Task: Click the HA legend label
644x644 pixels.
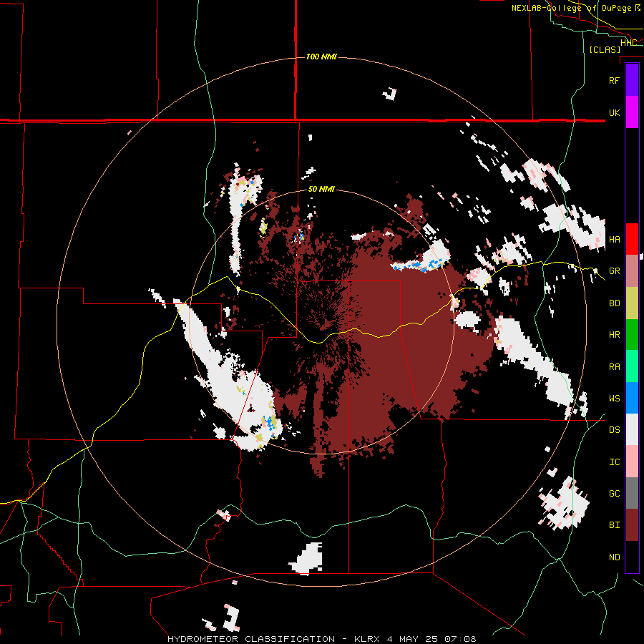Action: click(614, 239)
